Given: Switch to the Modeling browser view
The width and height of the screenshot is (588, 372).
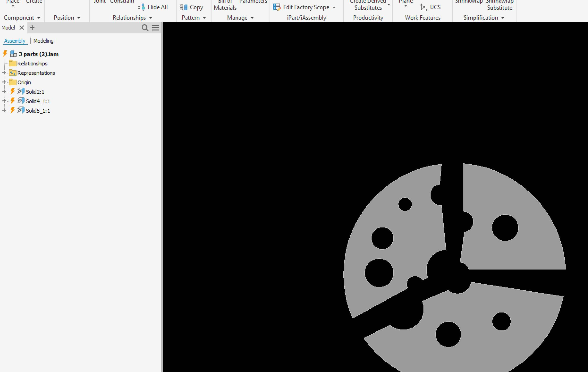Looking at the screenshot, I should [x=43, y=41].
